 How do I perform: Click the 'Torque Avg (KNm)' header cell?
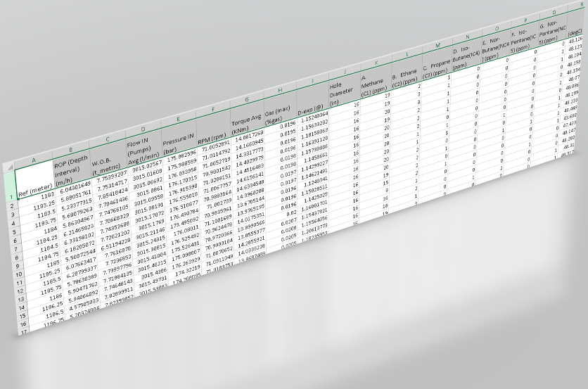[x=247, y=120]
